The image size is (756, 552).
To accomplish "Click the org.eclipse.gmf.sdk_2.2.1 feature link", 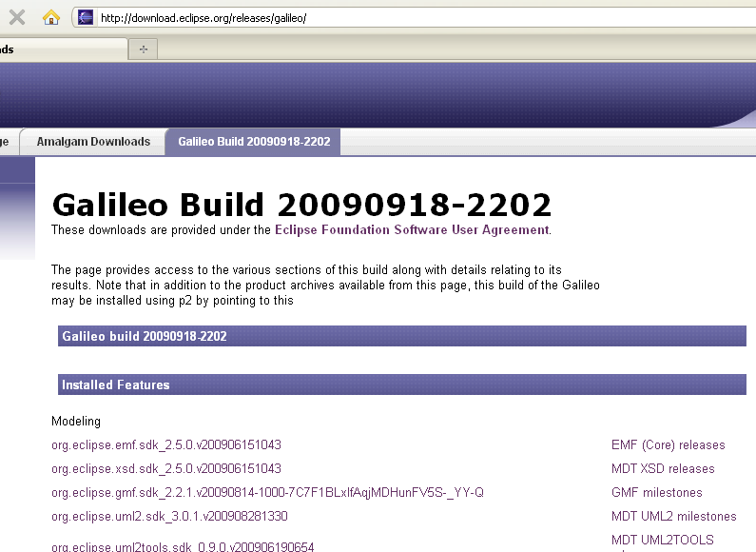I will click(x=267, y=492).
